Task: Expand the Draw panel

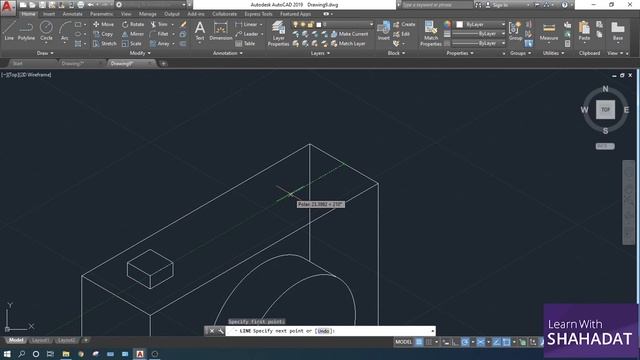Action: click(45, 53)
